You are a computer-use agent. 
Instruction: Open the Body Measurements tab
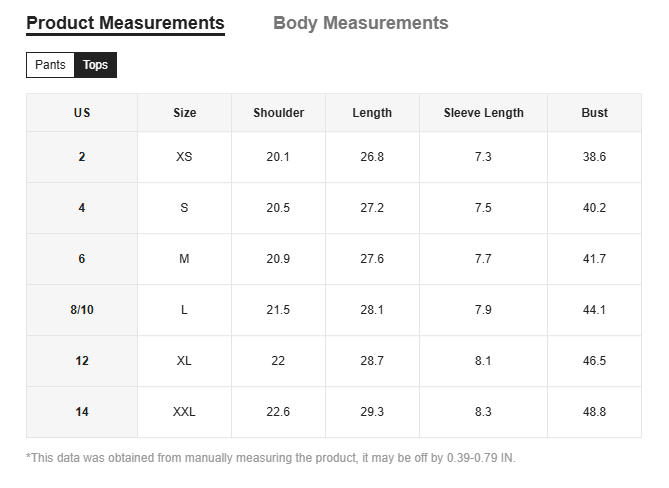360,23
